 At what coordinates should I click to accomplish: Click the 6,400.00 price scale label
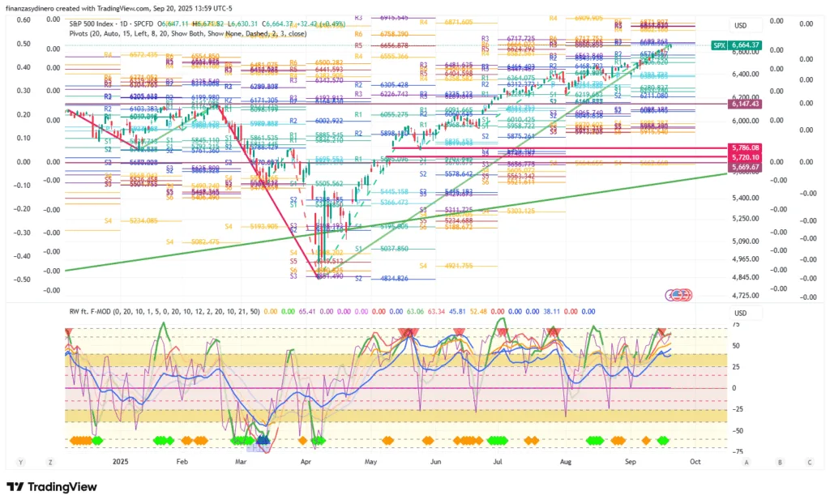point(746,75)
